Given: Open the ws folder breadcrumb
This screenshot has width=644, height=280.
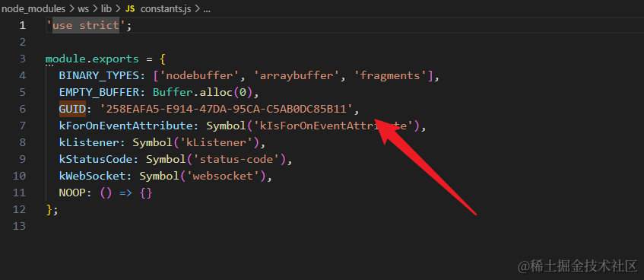Looking at the screenshot, I should coord(83,9).
